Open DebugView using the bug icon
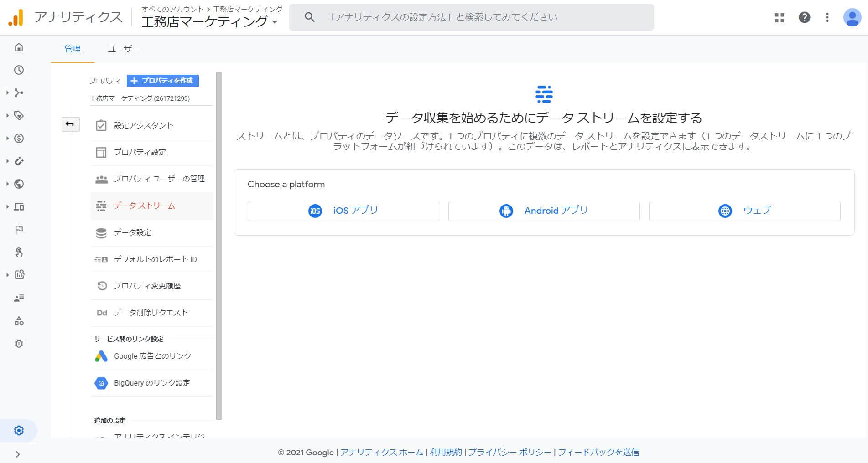 (19, 344)
